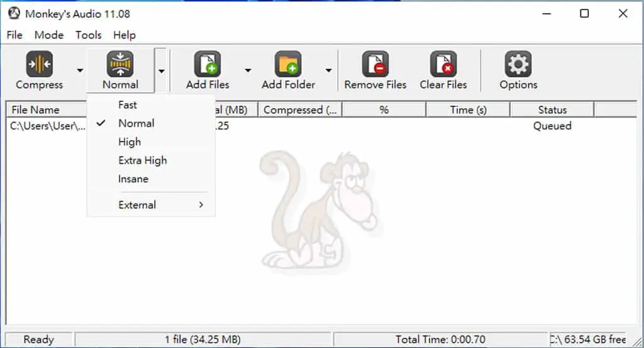Open the Help menu

click(125, 35)
